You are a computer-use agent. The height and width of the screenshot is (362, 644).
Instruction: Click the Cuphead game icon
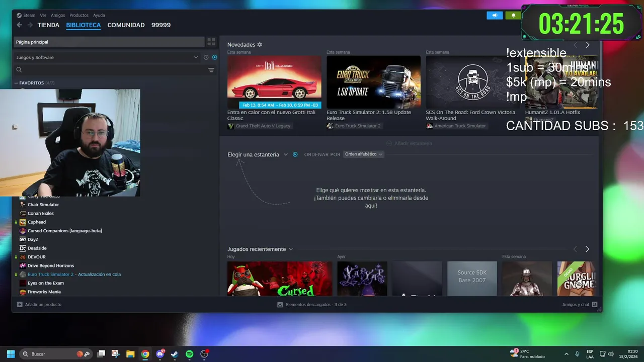[x=23, y=222]
